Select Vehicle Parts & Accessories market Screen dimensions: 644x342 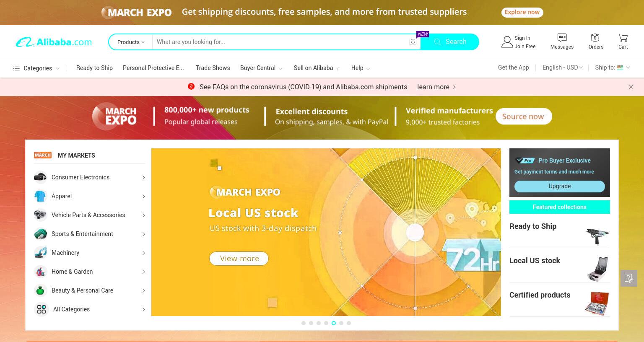click(x=88, y=215)
